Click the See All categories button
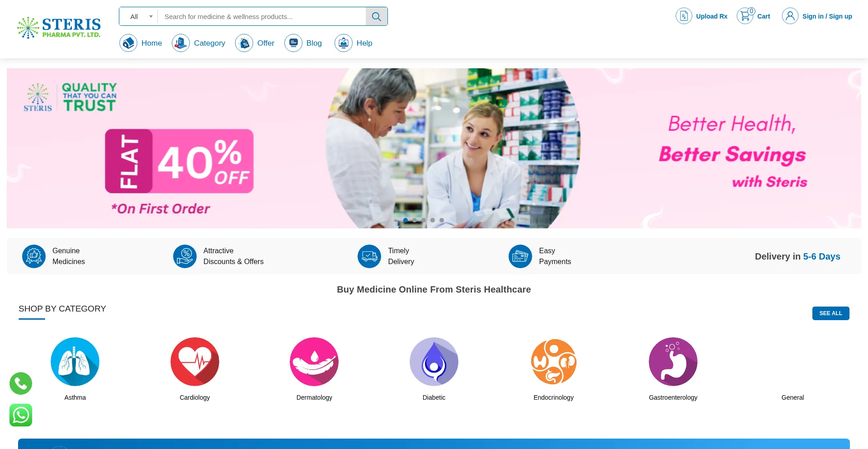 click(x=830, y=313)
